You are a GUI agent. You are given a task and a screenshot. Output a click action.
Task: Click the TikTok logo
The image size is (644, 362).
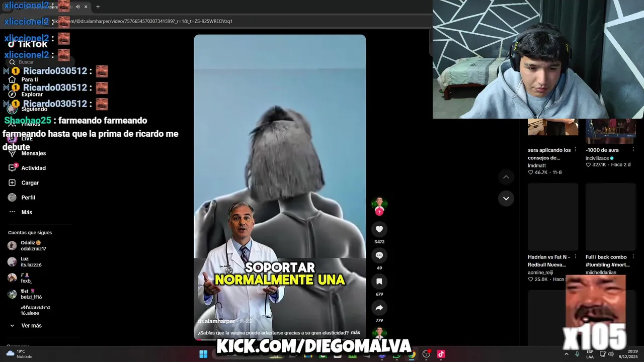(x=28, y=44)
